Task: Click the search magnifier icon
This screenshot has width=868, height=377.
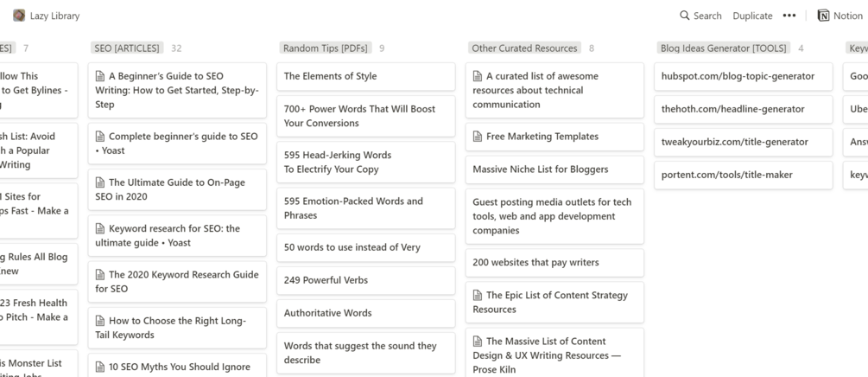Action: click(x=685, y=16)
